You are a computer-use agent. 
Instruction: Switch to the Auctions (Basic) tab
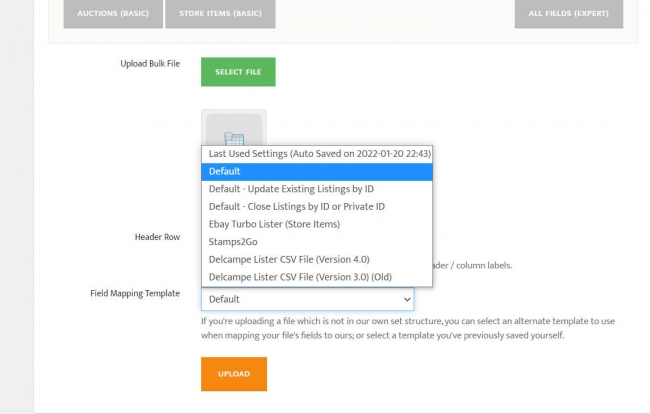106,13
